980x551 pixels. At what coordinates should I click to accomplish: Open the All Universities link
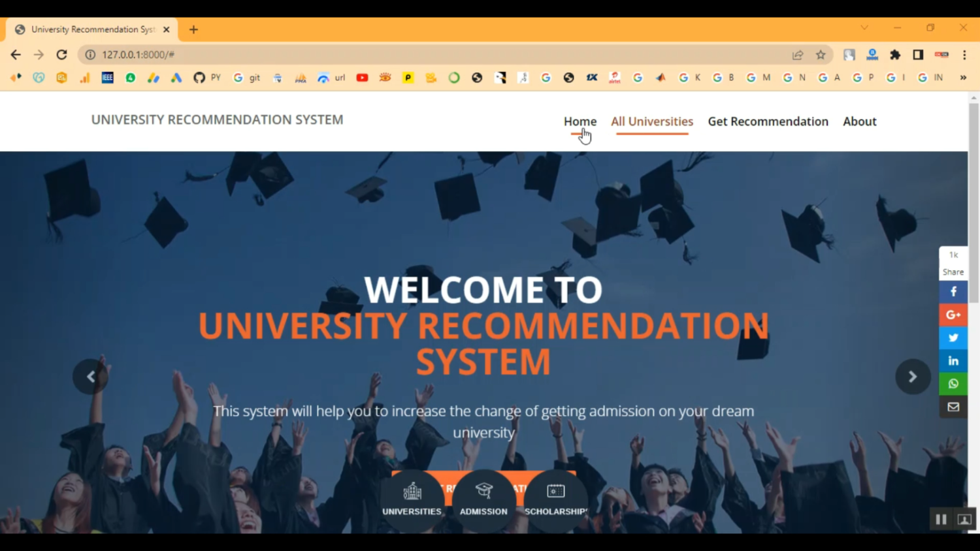click(x=651, y=121)
